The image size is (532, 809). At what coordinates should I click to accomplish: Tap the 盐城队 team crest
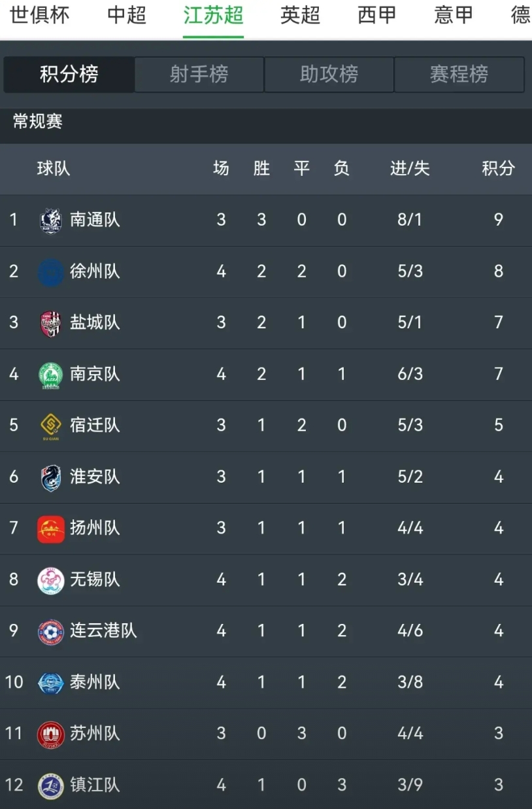click(x=50, y=323)
